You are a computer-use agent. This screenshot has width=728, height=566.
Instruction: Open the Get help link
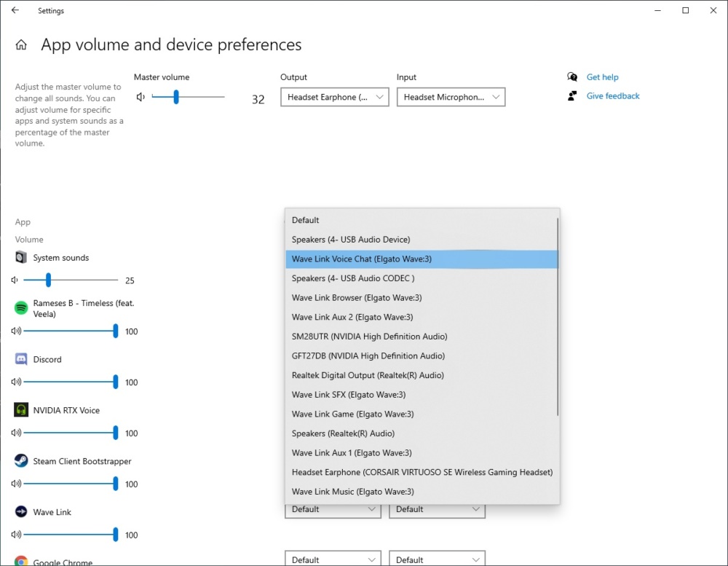coord(602,77)
